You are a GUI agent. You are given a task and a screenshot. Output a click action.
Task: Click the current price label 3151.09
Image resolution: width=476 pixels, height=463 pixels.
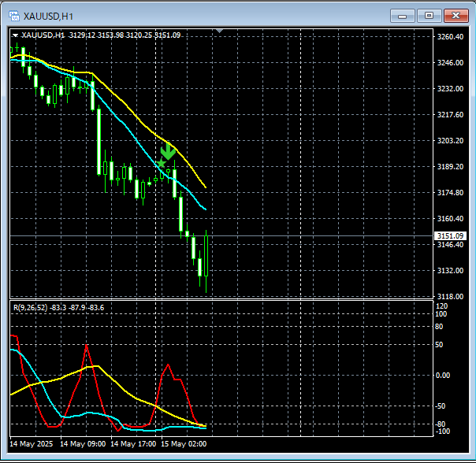coord(450,235)
